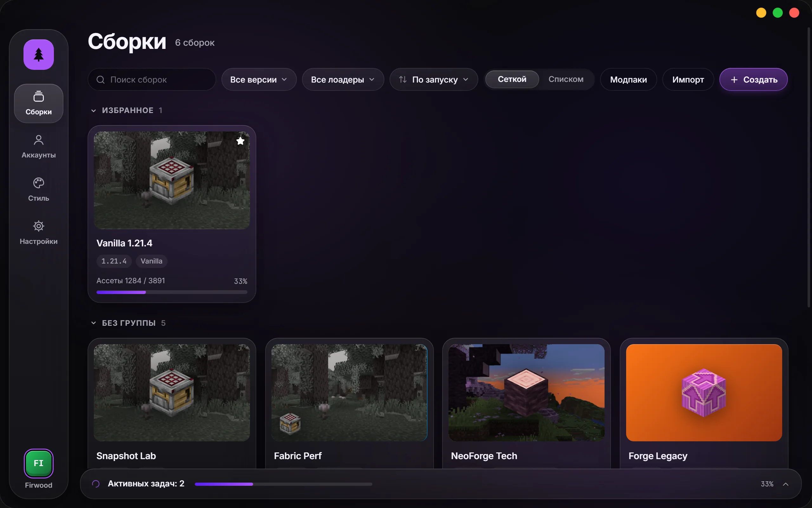Click the Vanilla 1.21.4 assets progress bar
This screenshot has width=812, height=508.
tap(172, 292)
